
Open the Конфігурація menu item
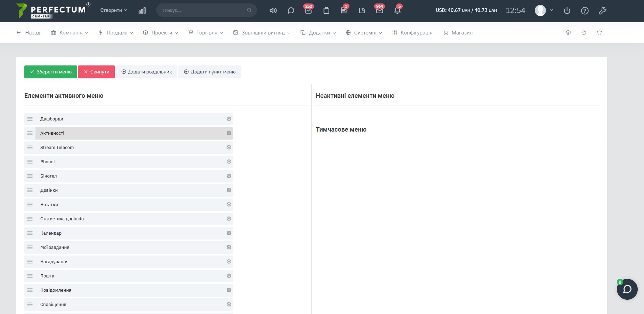pos(412,33)
